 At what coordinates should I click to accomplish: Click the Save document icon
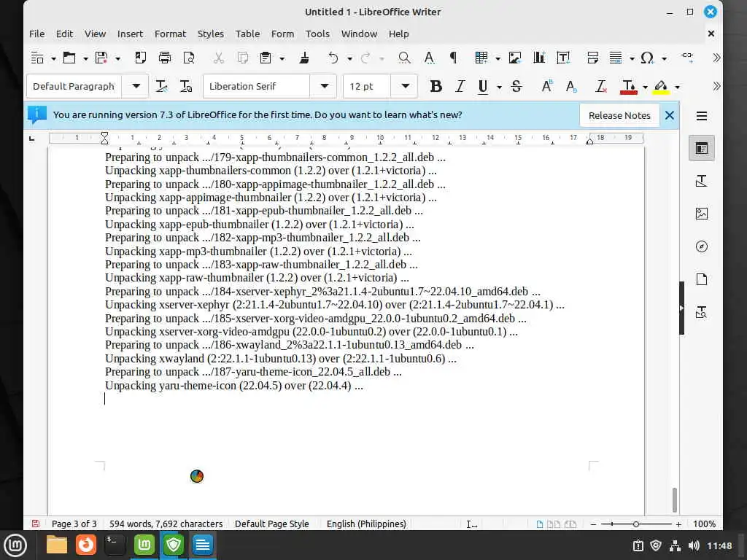(x=101, y=58)
